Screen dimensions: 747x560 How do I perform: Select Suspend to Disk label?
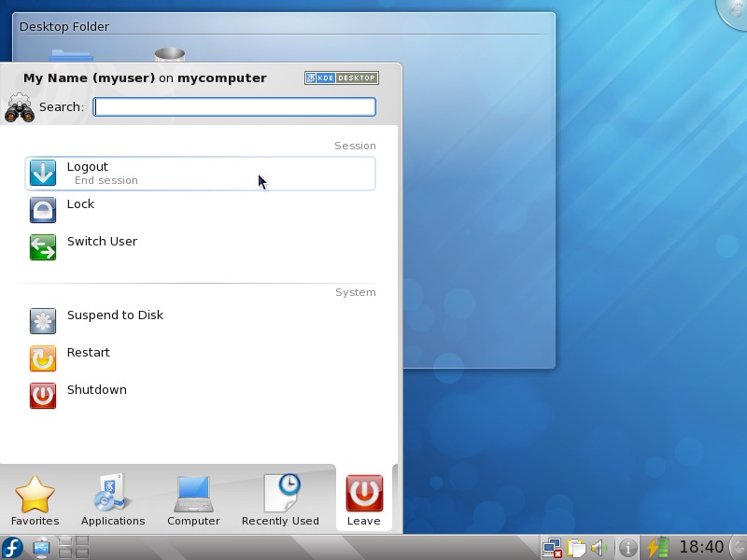[115, 315]
